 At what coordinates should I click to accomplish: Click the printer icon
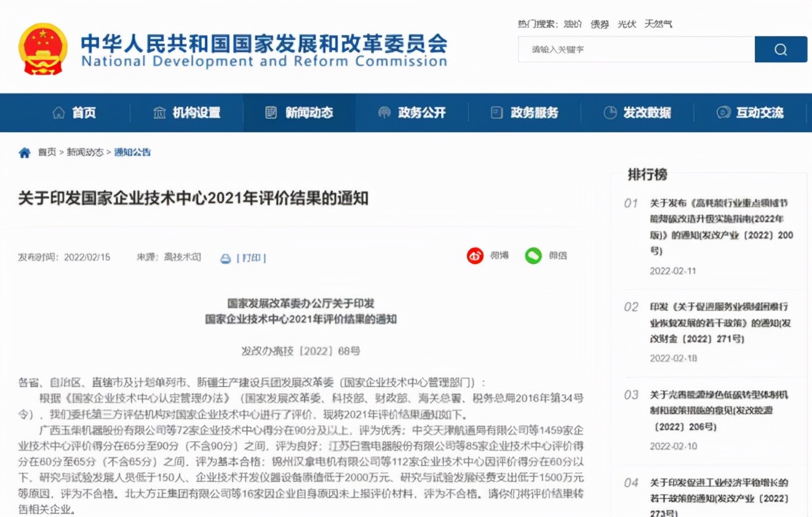(x=226, y=258)
